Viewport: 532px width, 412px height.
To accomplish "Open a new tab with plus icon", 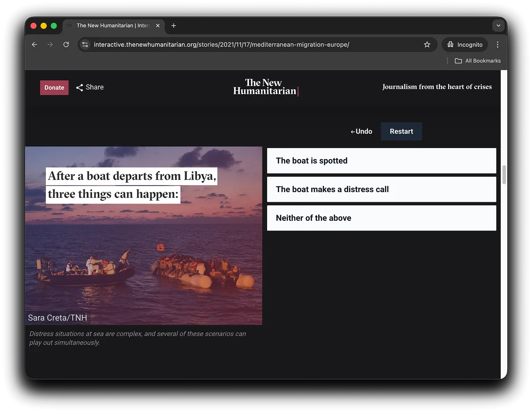I will 174,26.
